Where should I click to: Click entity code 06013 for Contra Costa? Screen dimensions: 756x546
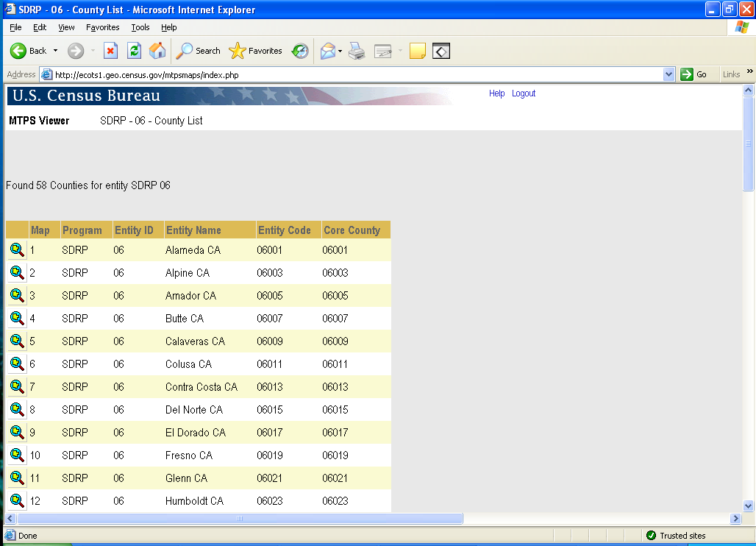269,387
